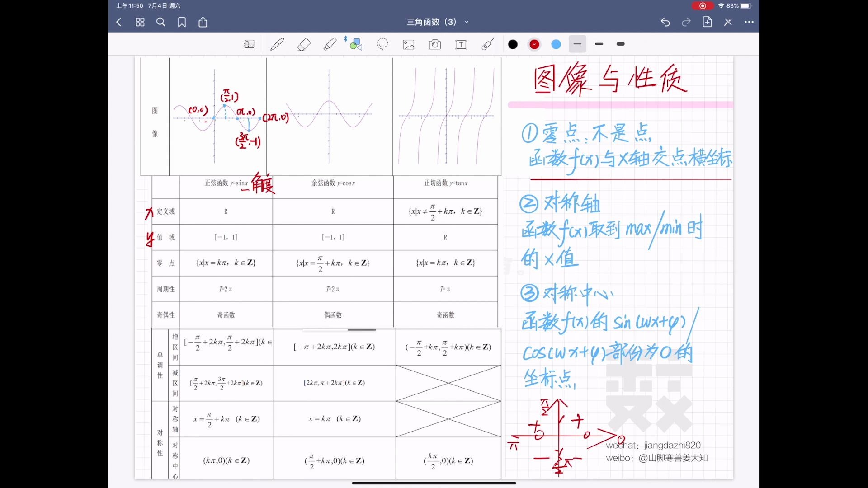Expand the 三角函数（3） title menu
Image resolution: width=868 pixels, height=488 pixels.
tap(467, 22)
